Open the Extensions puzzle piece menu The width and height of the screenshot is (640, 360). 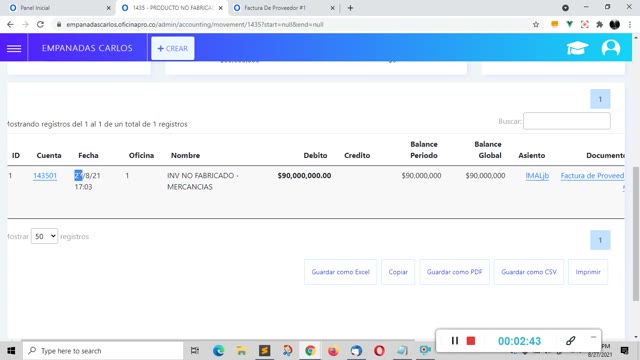pyautogui.click(x=599, y=24)
